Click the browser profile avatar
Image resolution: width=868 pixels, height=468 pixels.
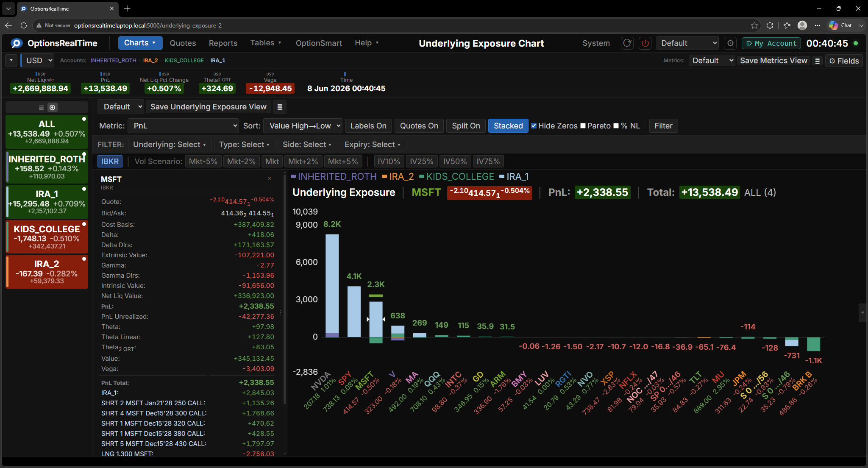802,25
